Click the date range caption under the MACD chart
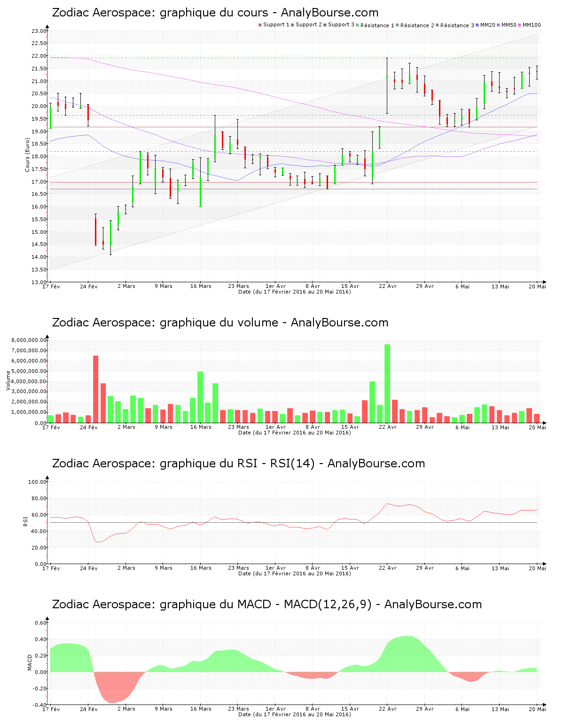The height and width of the screenshot is (728, 564). click(x=294, y=714)
